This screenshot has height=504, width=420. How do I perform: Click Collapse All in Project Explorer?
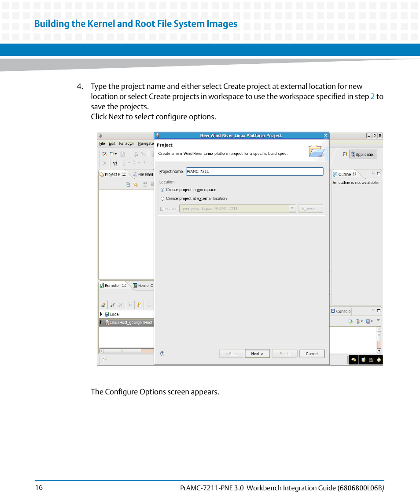coord(128,184)
